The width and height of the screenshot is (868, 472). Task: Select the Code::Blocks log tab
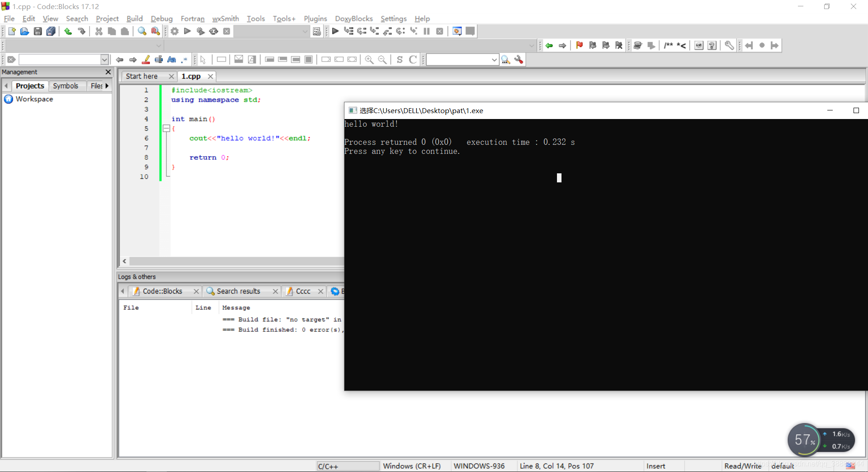pyautogui.click(x=162, y=291)
